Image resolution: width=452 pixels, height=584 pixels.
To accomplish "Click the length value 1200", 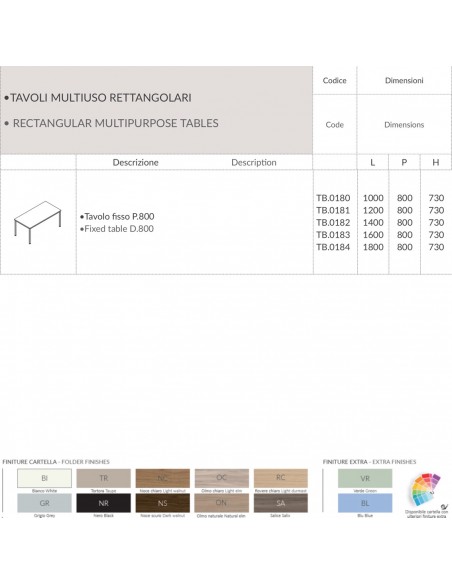I will coord(373,210).
